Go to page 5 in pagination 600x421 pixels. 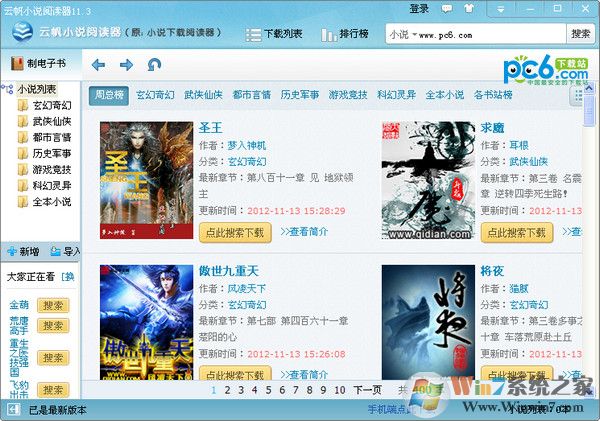pyautogui.click(x=268, y=390)
